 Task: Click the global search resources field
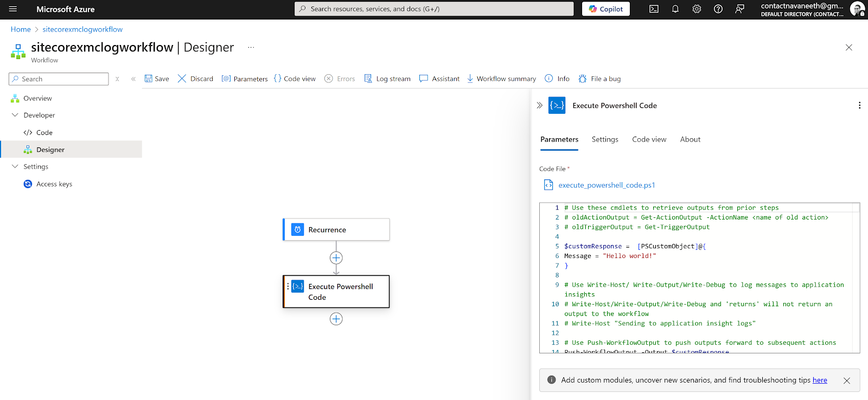coord(434,9)
